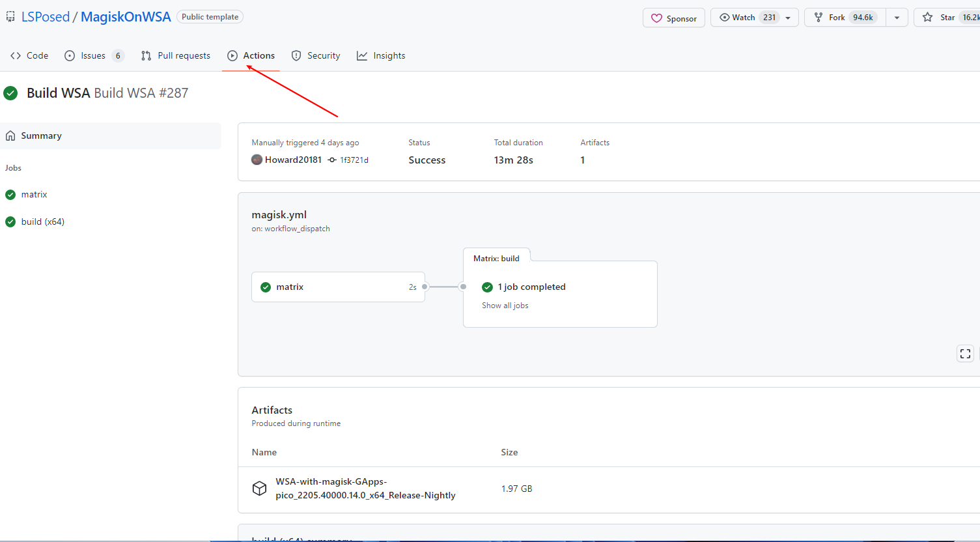
Task: Expand Show all jobs in matrix
Action: 505,306
